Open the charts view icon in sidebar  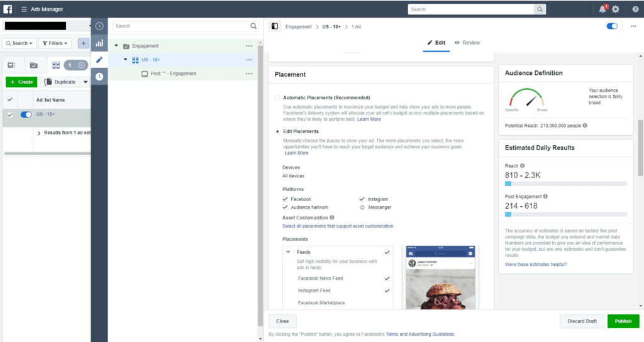coord(99,43)
